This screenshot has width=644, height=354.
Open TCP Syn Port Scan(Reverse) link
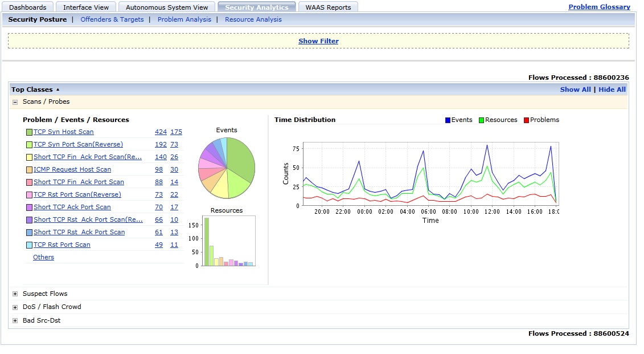coord(78,144)
